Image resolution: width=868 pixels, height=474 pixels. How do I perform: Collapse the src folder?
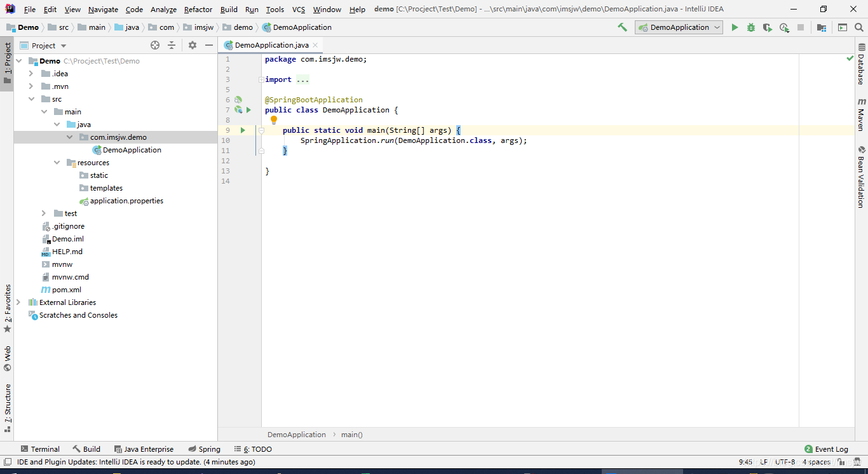(x=31, y=99)
